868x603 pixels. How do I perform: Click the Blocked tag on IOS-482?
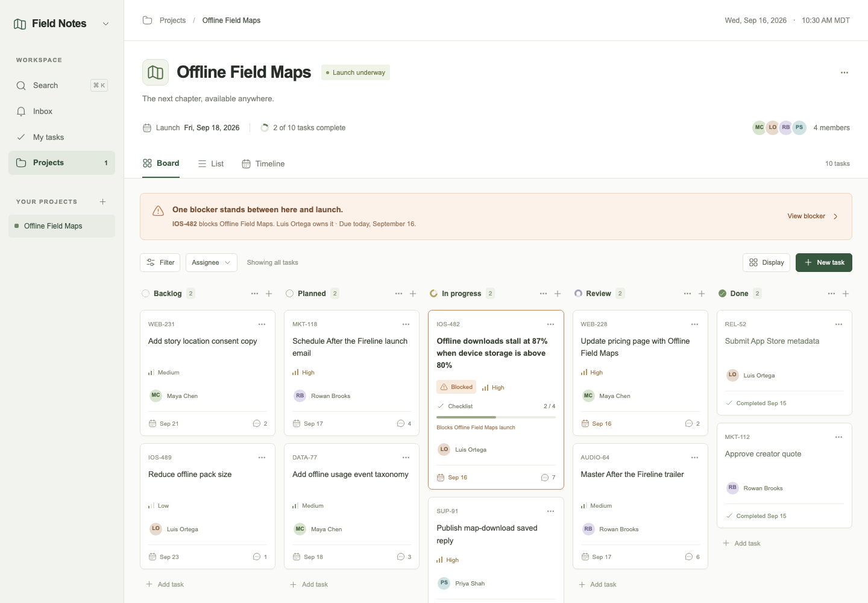tap(456, 387)
